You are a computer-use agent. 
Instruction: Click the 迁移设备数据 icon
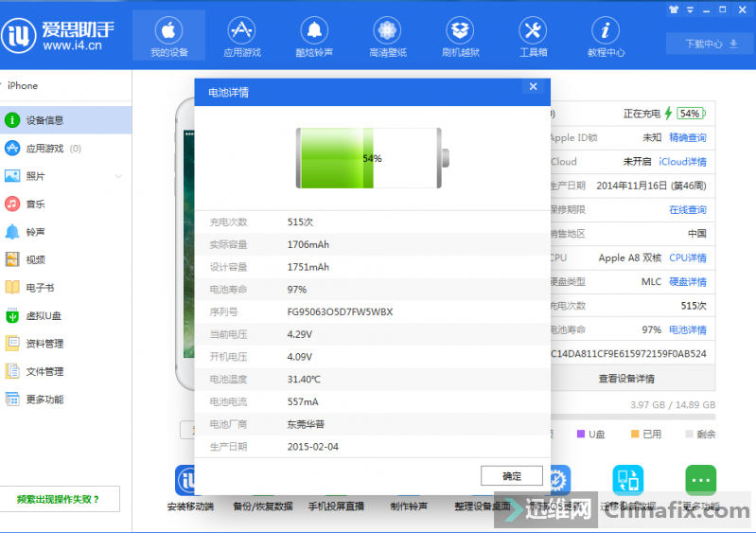click(627, 480)
